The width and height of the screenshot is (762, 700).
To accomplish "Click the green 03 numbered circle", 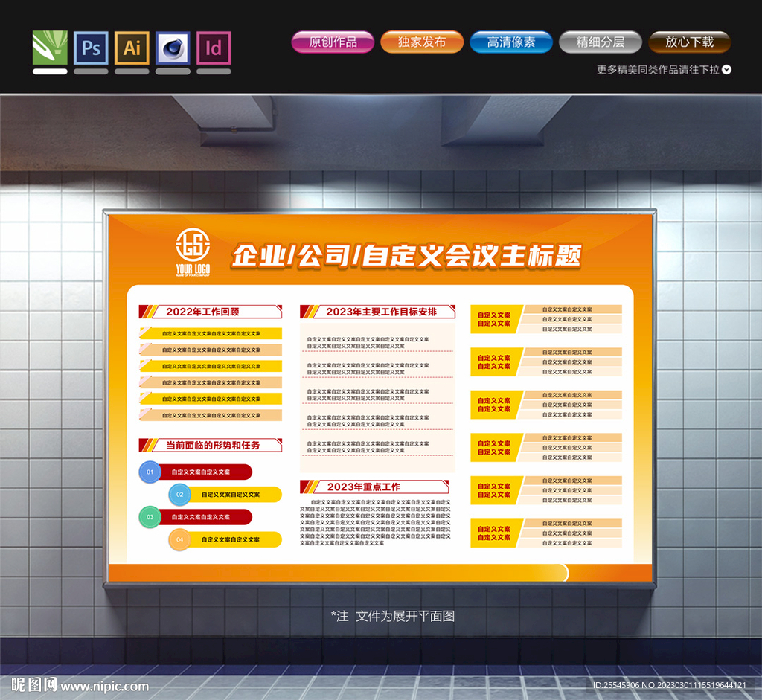I will pyautogui.click(x=150, y=517).
